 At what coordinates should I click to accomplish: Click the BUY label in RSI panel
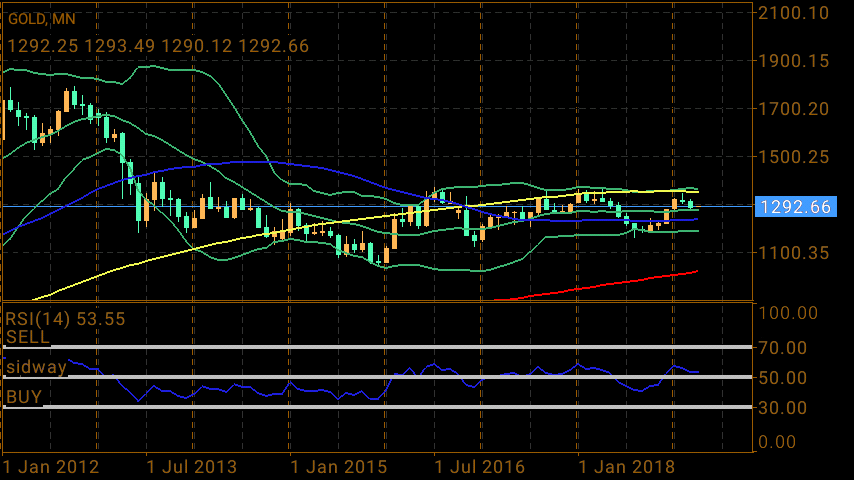point(24,397)
